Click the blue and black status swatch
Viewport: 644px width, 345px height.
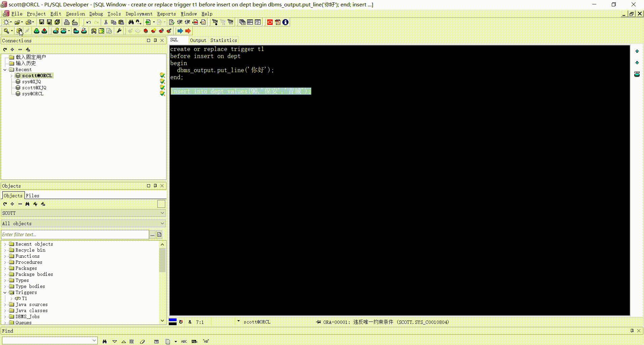(173, 322)
